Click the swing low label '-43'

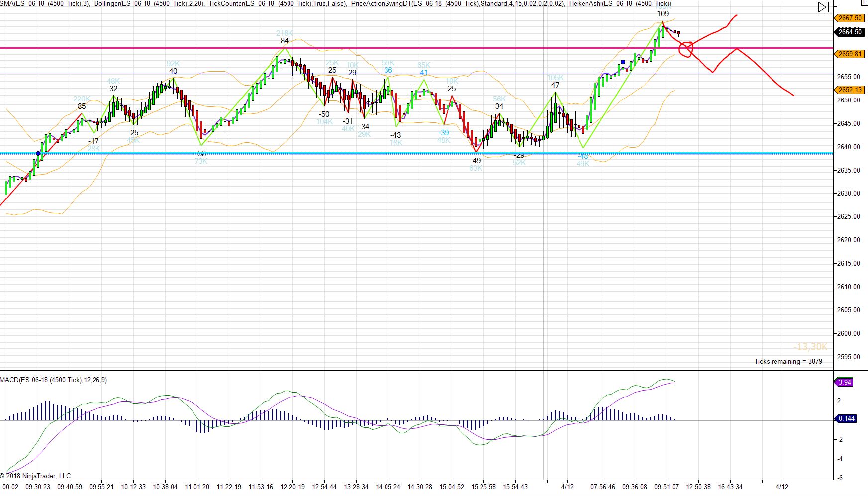coord(395,135)
